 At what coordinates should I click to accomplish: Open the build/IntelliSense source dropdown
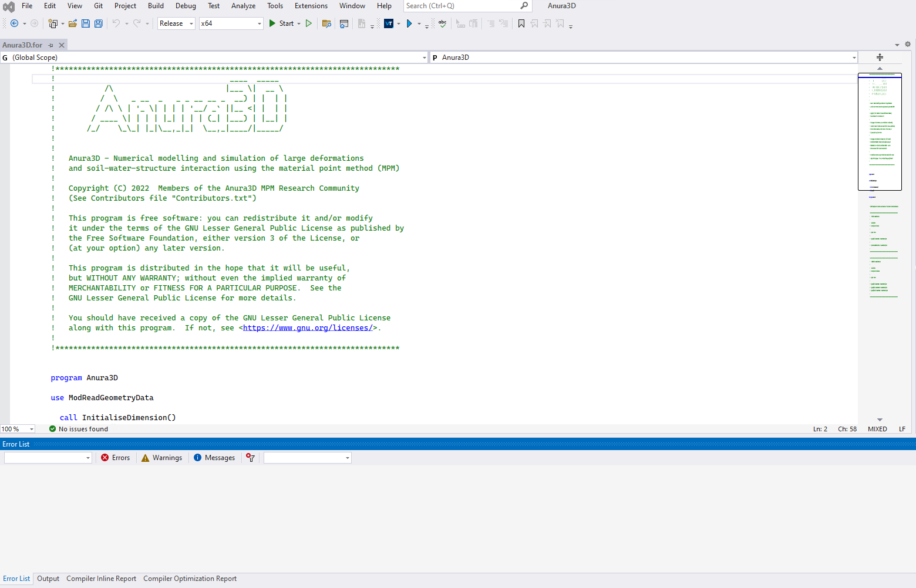(308, 458)
